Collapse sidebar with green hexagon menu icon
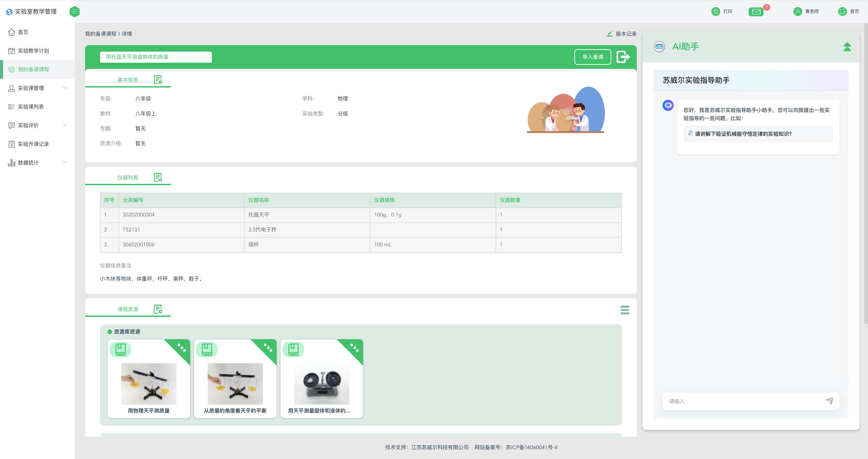Screen dimensions: 868x459 click(x=74, y=12)
